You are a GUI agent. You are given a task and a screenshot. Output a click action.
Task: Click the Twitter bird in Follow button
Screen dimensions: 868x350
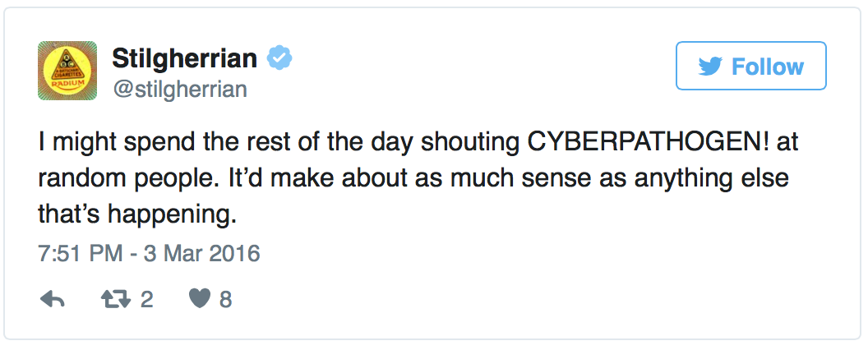coord(709,66)
